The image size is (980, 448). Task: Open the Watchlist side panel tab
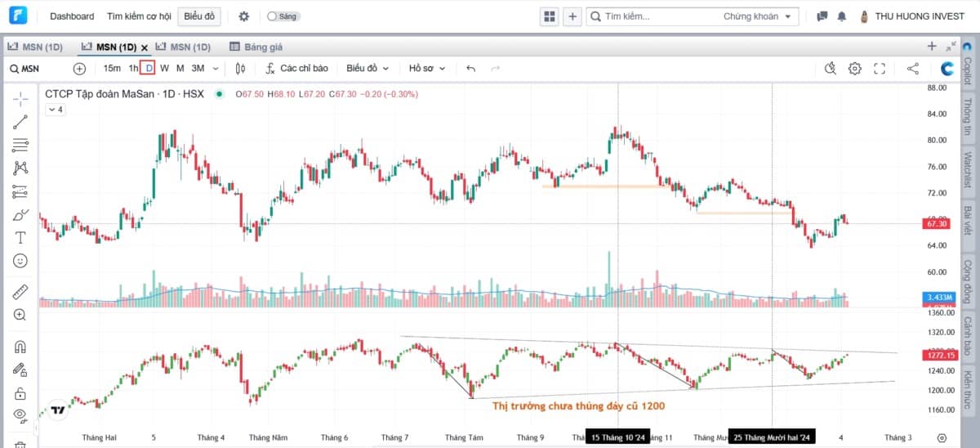click(968, 170)
